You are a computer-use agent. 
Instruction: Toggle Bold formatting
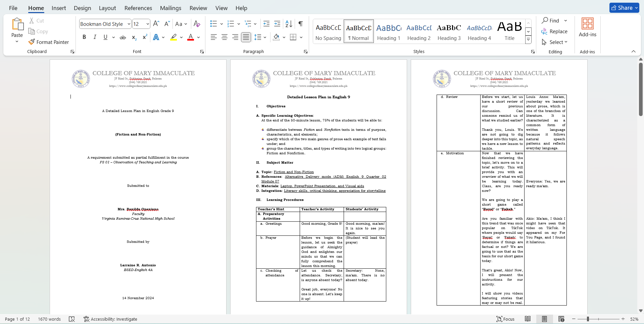(x=84, y=37)
